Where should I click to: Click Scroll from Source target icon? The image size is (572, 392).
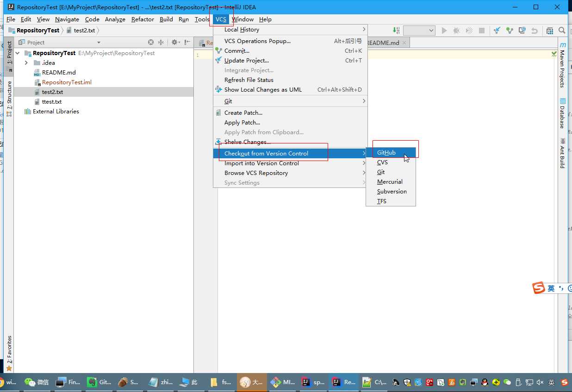(x=151, y=42)
